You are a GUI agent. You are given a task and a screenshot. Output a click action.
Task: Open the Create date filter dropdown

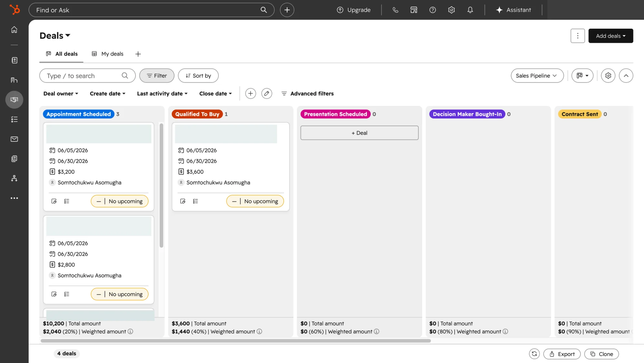(108, 94)
